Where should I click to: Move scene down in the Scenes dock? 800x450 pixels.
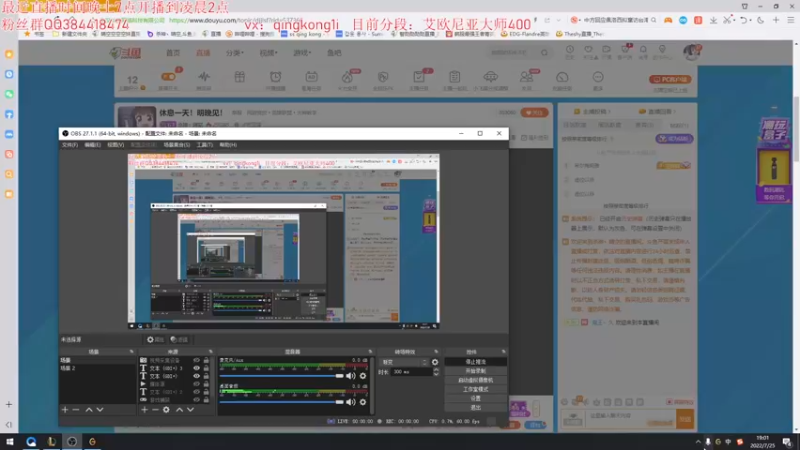click(100, 410)
